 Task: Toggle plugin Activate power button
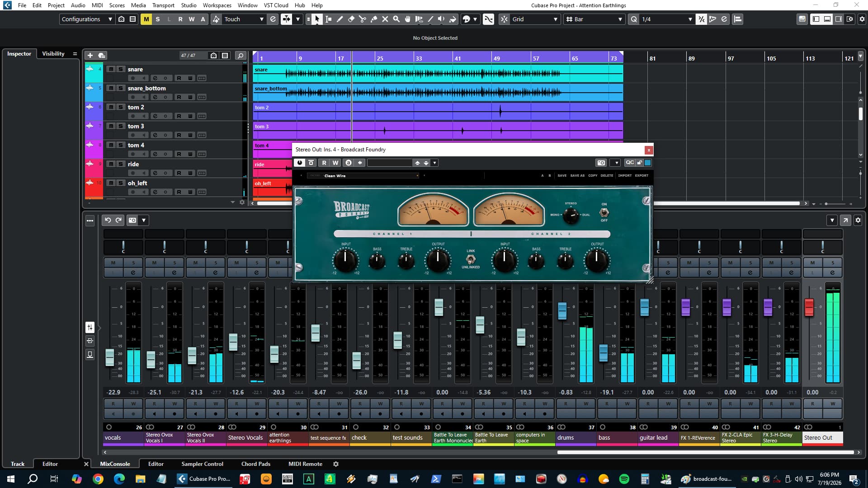(x=299, y=163)
